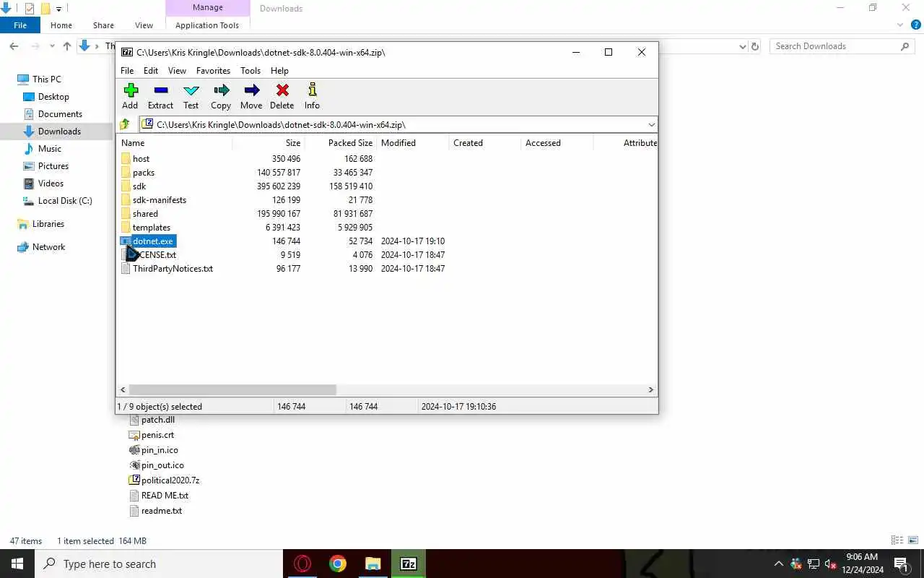Viewport: 924px width, 578px height.
Task: Open the 7-Zip View menu
Action: tap(177, 71)
